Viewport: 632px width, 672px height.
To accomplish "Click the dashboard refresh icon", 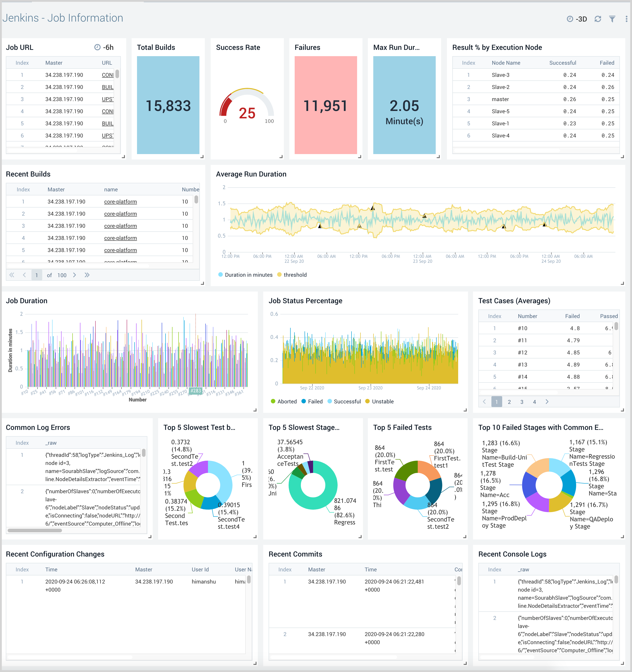I will 598,19.
